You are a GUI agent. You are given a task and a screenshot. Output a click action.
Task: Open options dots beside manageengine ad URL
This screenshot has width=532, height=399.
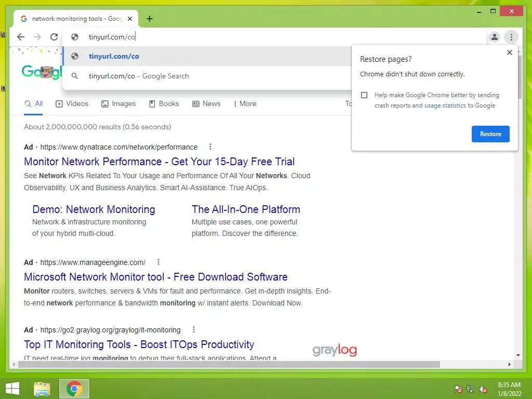158,262
